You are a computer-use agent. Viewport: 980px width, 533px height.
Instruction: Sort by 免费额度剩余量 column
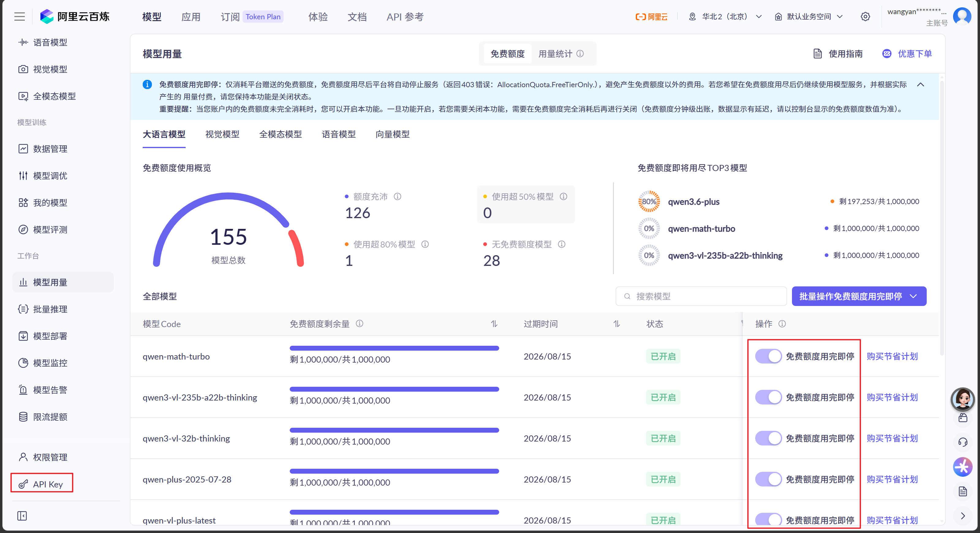[494, 324]
